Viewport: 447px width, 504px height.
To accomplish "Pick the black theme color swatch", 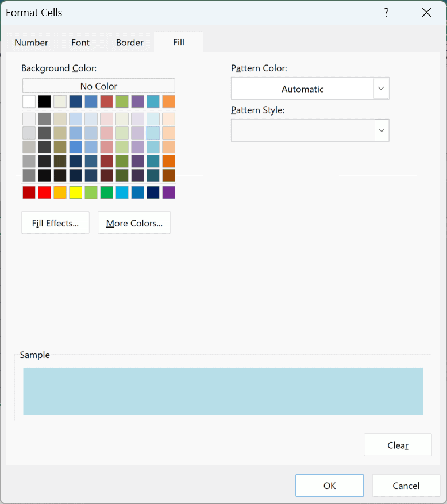I will (44, 102).
